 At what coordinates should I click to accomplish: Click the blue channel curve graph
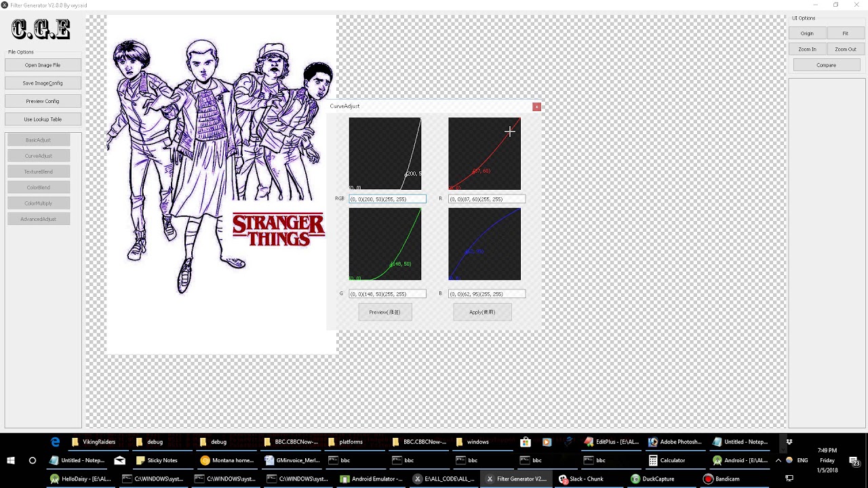[x=484, y=244]
